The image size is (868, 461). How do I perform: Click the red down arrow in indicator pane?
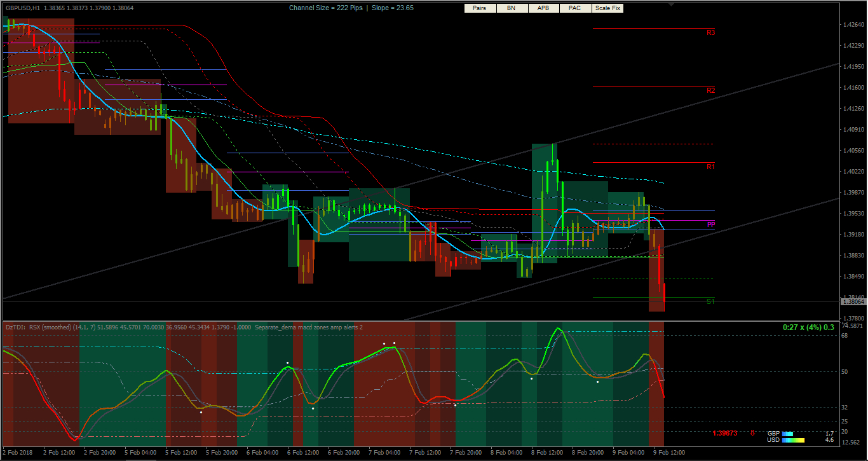click(753, 433)
